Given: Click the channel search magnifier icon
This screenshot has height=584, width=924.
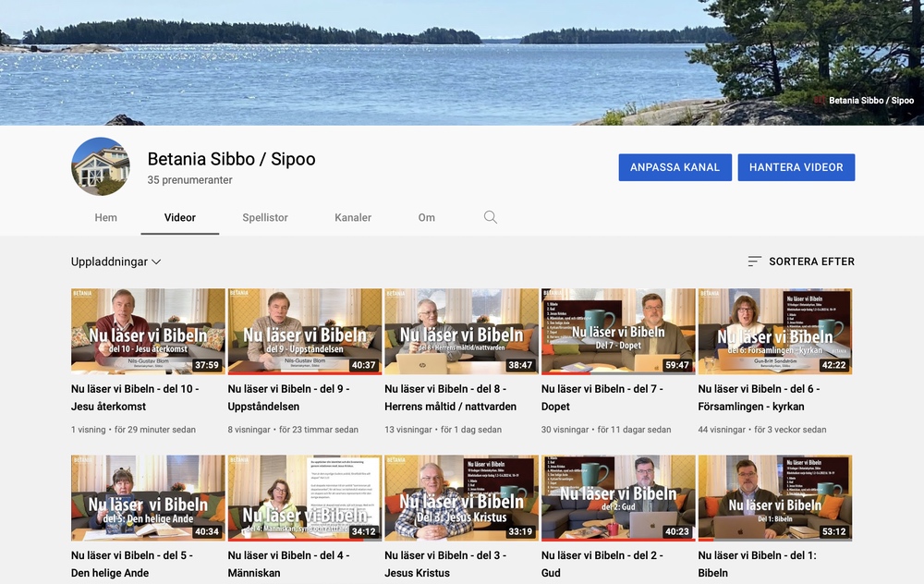Looking at the screenshot, I should 491,218.
